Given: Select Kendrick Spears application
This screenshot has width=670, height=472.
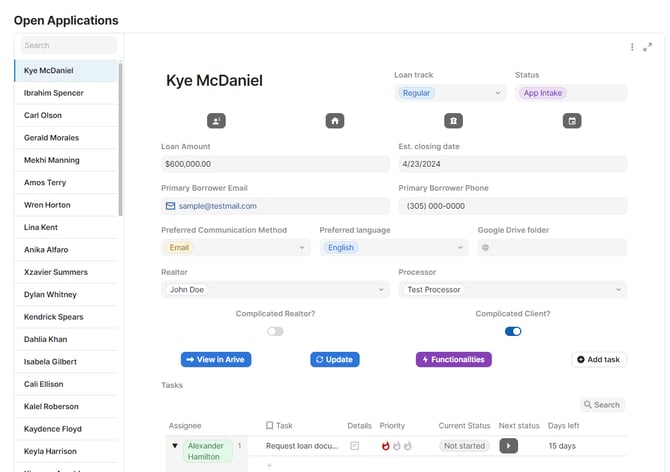Looking at the screenshot, I should coord(66,317).
